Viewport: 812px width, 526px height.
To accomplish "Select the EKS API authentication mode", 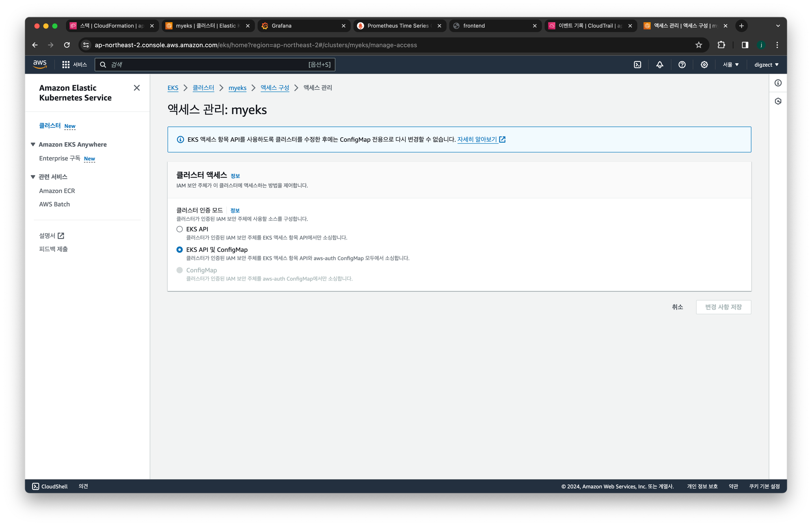I will [x=179, y=229].
